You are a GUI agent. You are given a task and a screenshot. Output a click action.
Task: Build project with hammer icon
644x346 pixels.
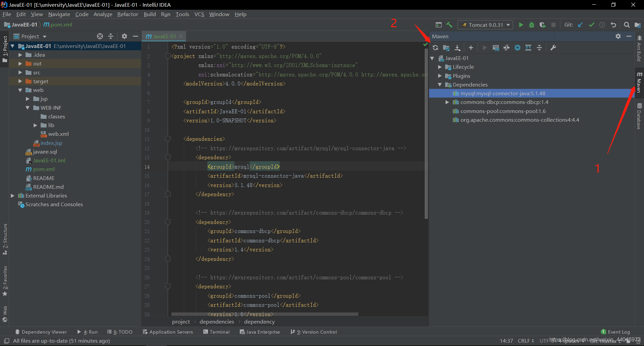click(449, 25)
